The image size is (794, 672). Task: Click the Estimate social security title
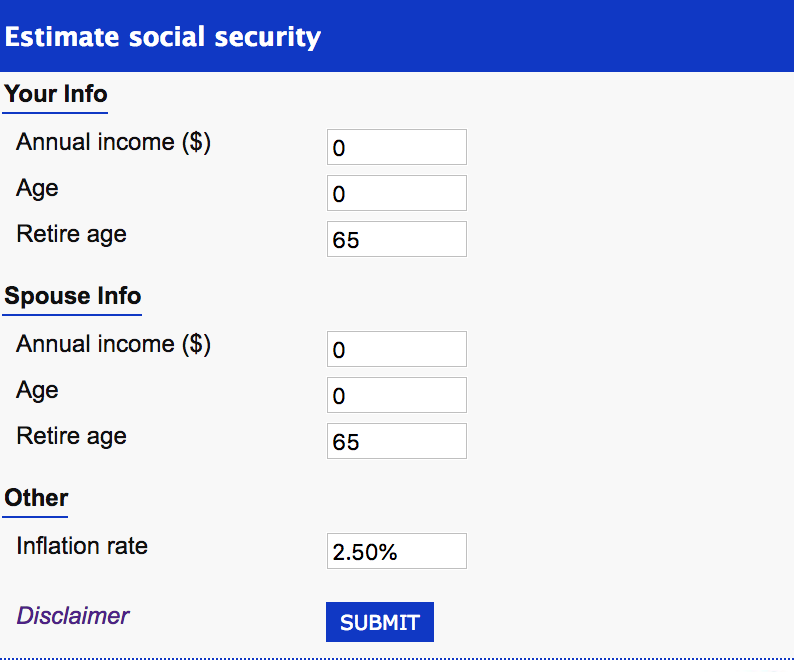click(x=163, y=37)
